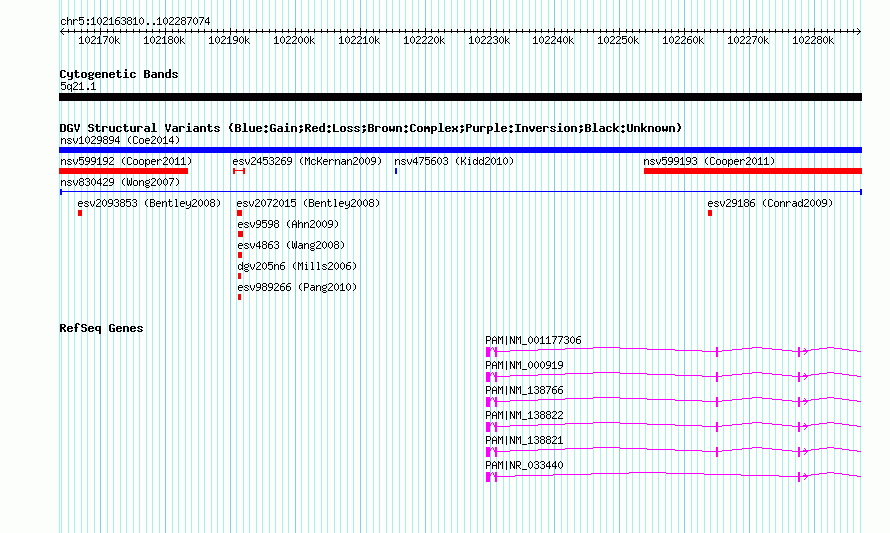Click the blue nsv1029894 gain bar
This screenshot has width=890, height=533.
pyautogui.click(x=460, y=150)
